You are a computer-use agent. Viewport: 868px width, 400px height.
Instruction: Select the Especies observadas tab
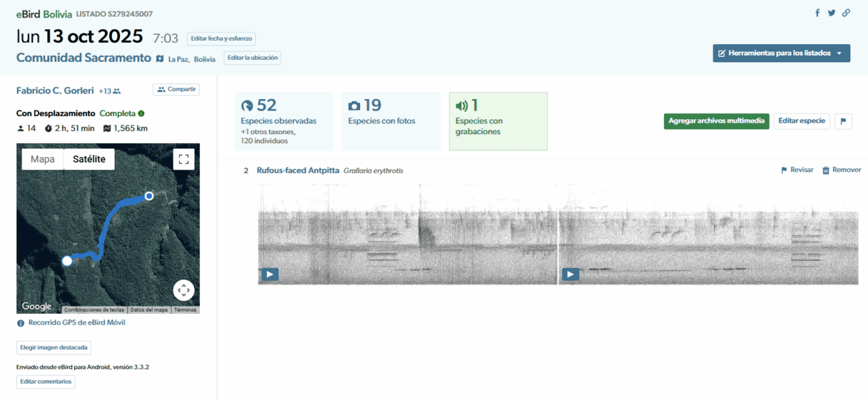(283, 121)
